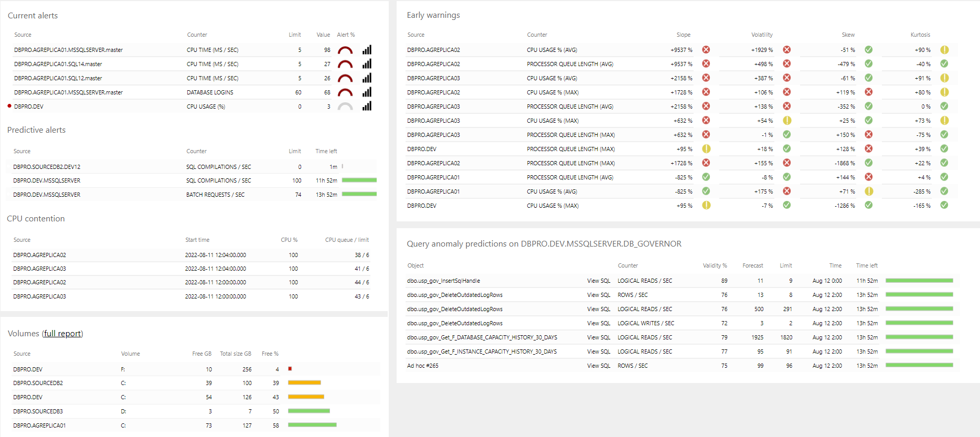Click the gray gauge icon in DBPRO.DEV alert row
This screenshot has width=980, height=437.
[345, 106]
